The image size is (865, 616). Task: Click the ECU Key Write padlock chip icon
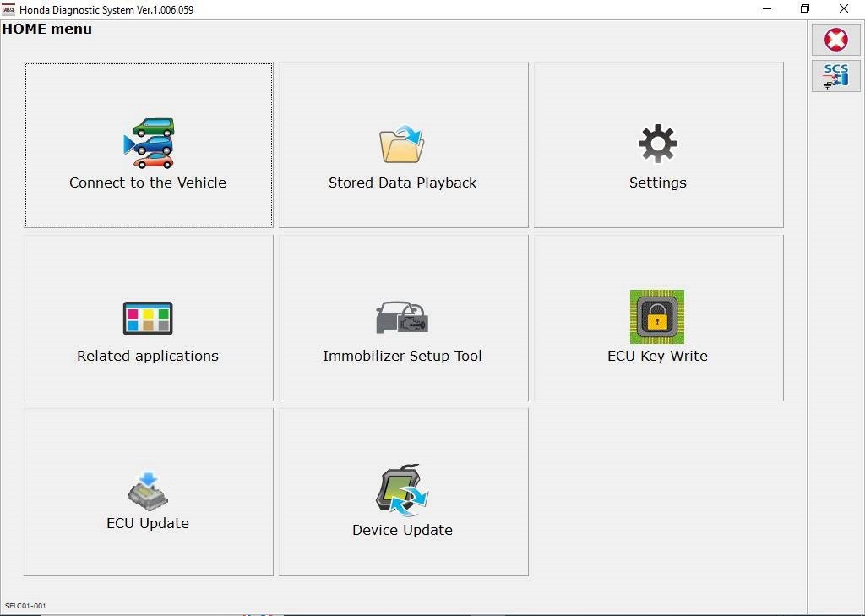pyautogui.click(x=657, y=317)
